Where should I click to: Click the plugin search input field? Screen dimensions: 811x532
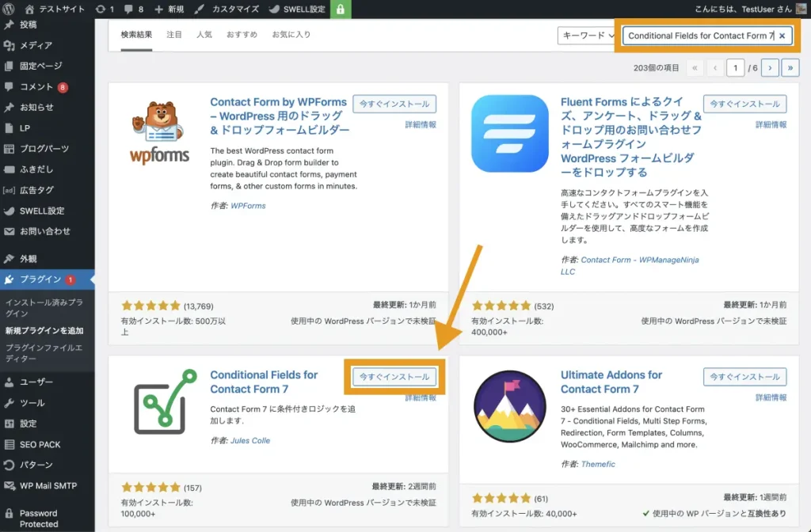tap(697, 36)
